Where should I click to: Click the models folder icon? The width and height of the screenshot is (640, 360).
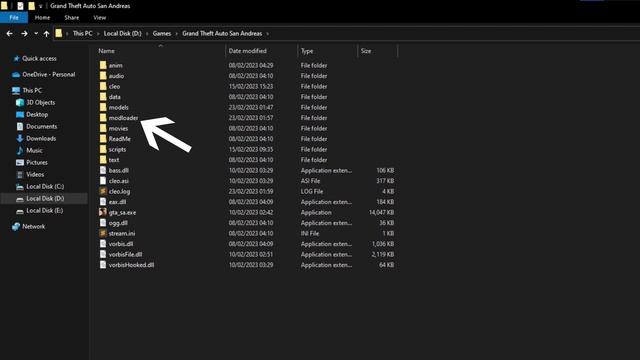tap(103, 107)
